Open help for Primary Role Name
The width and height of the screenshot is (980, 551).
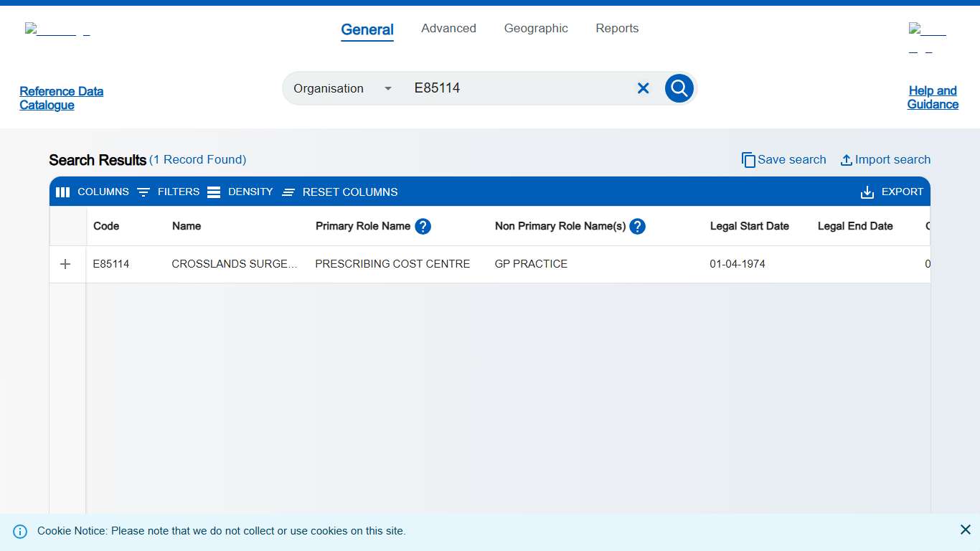pyautogui.click(x=423, y=226)
